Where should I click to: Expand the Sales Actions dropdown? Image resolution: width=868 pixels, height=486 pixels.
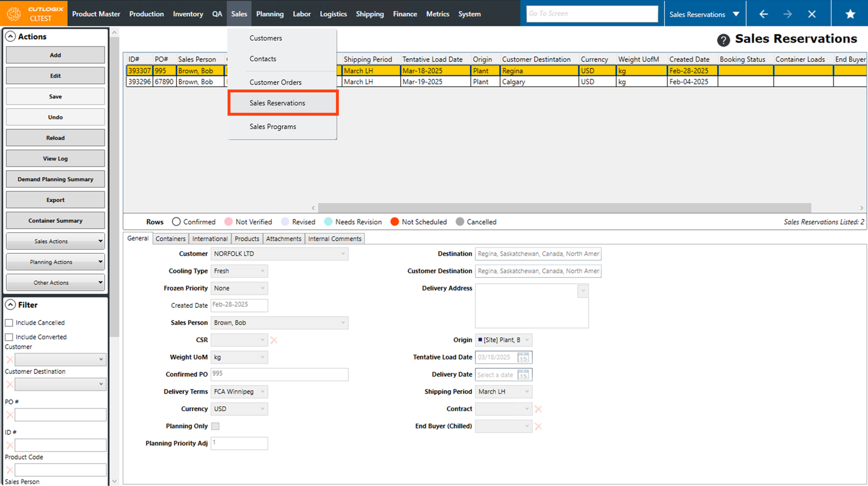[x=55, y=242]
